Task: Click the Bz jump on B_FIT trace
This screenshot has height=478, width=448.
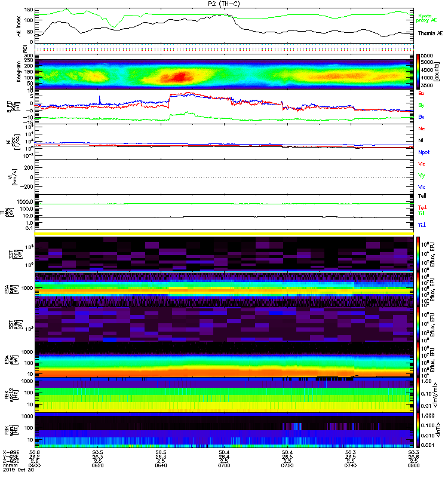Action: click(x=169, y=100)
